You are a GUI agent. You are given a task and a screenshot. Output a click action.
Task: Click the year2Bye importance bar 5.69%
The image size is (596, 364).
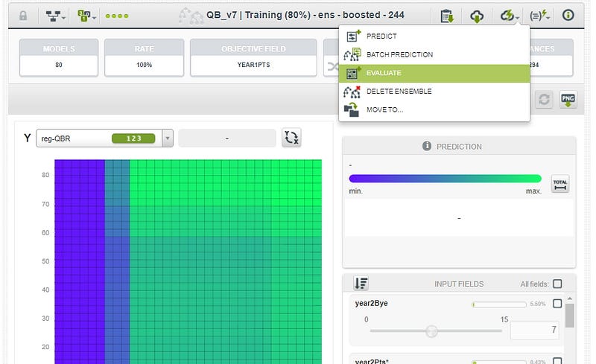(499, 304)
